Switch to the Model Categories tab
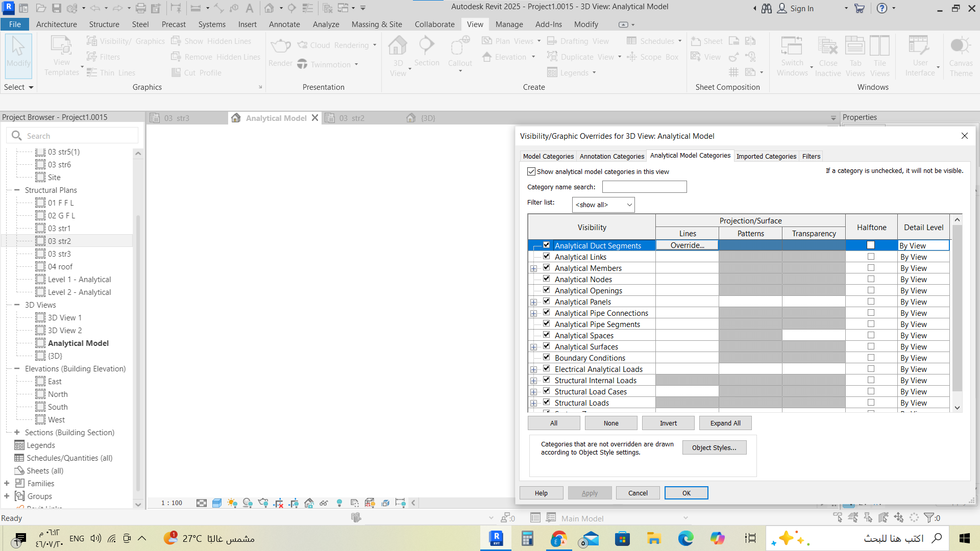 coord(548,156)
